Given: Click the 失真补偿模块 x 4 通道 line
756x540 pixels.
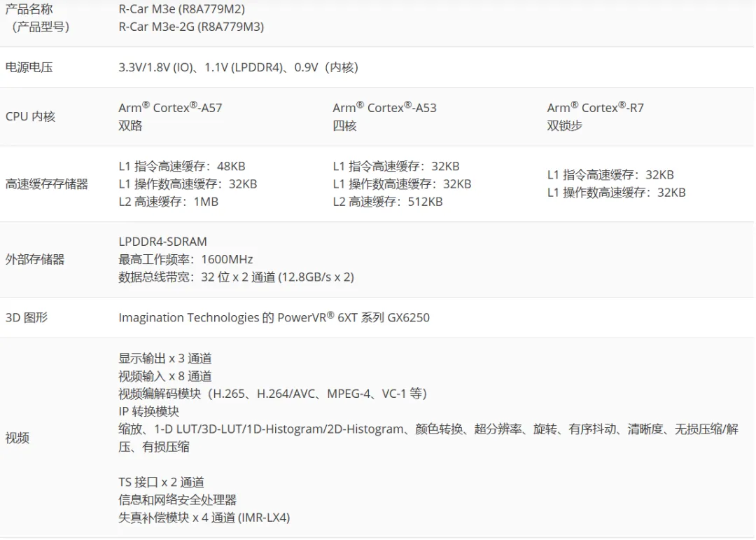Looking at the screenshot, I should pos(204,518).
